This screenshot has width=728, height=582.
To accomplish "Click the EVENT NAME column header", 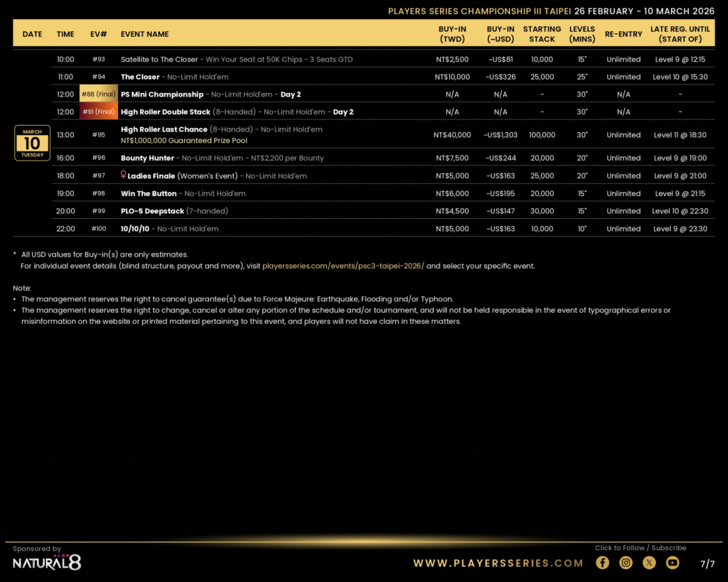I will click(x=145, y=34).
